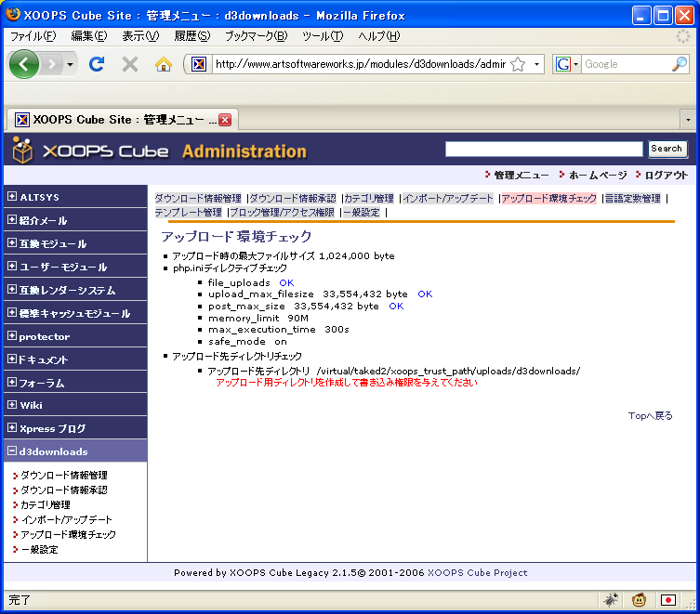Open the ブックマーク(B) menu
Screen dimensions: 700x614
coord(257,36)
